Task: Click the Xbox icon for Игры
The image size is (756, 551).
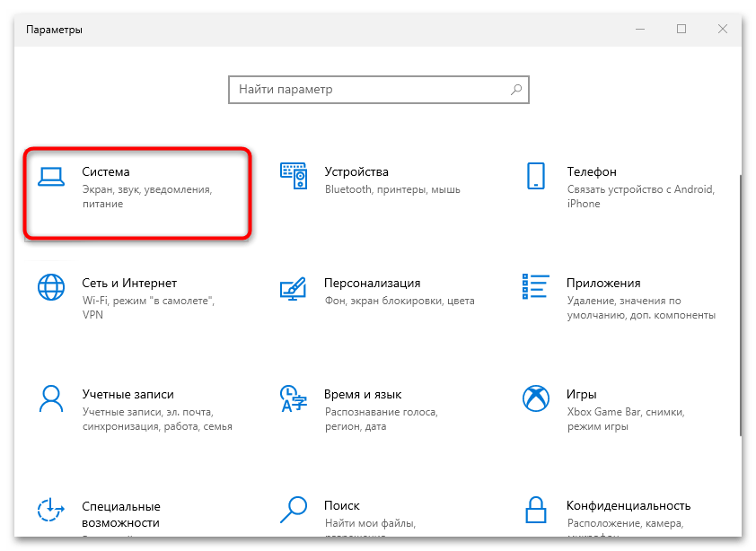Action: point(536,399)
